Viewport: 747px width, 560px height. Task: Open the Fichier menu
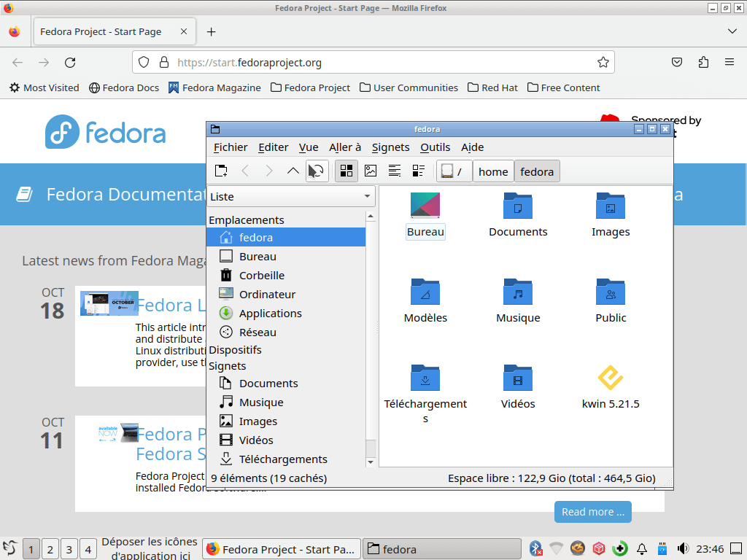(231, 147)
